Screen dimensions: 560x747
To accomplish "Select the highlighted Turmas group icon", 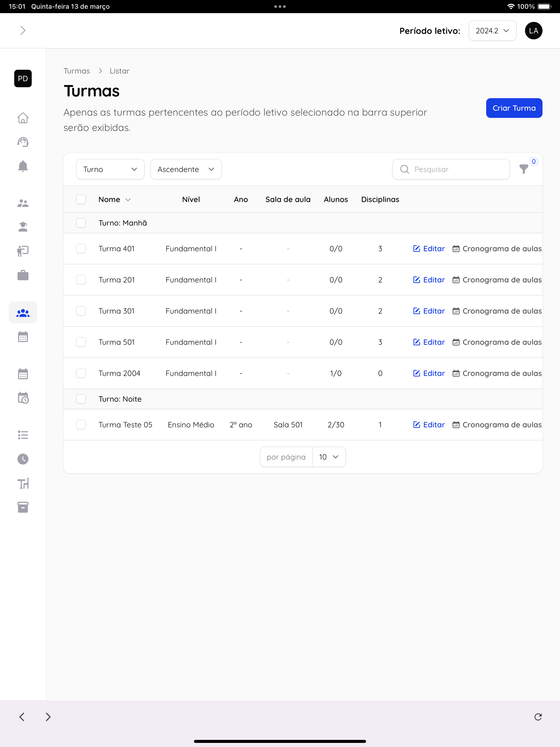I will click(x=23, y=313).
